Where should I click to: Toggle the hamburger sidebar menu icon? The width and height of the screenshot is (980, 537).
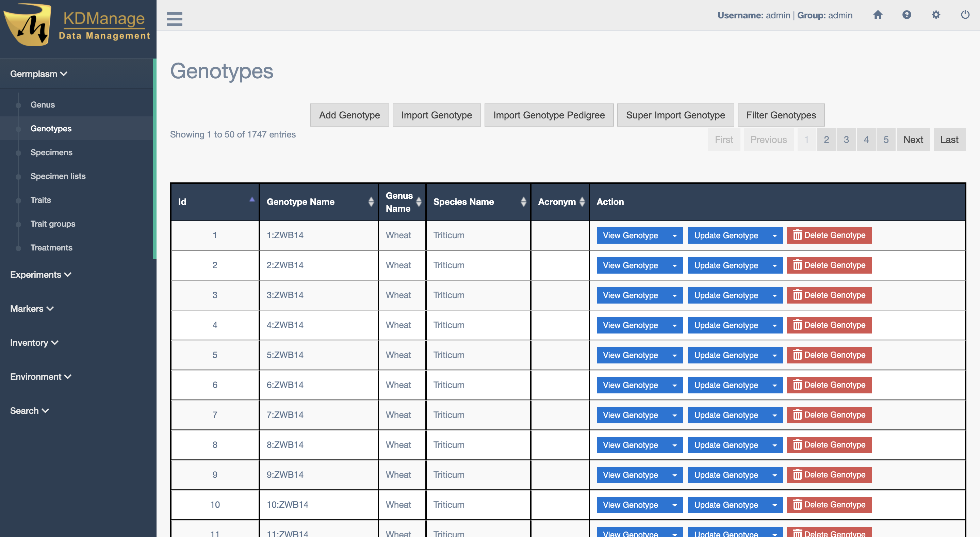174,19
